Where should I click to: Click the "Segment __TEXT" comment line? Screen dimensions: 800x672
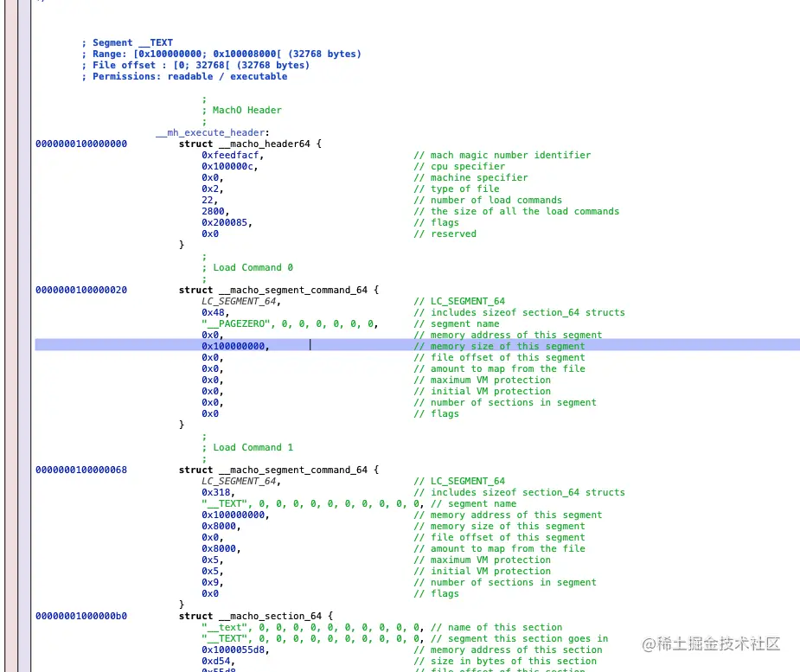point(132,42)
